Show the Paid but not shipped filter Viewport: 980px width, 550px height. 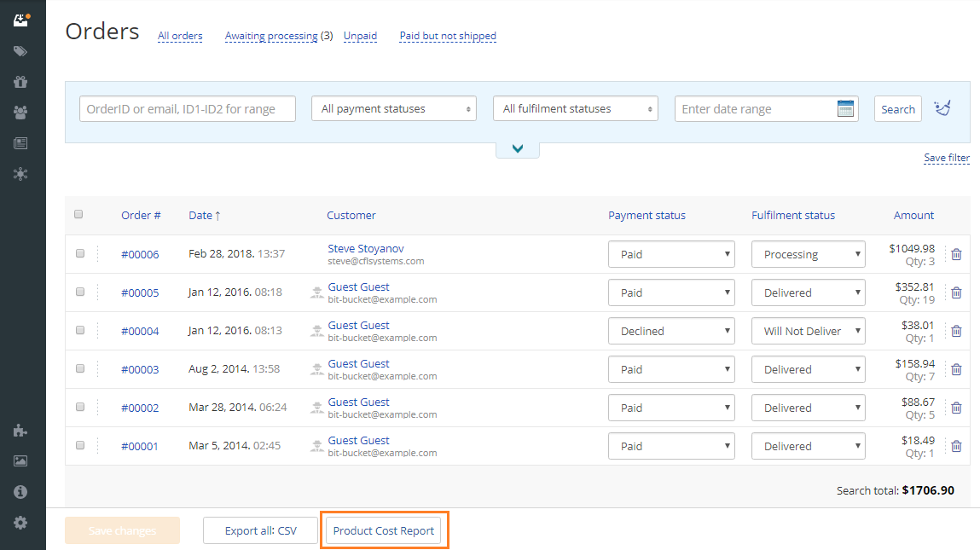click(x=448, y=36)
